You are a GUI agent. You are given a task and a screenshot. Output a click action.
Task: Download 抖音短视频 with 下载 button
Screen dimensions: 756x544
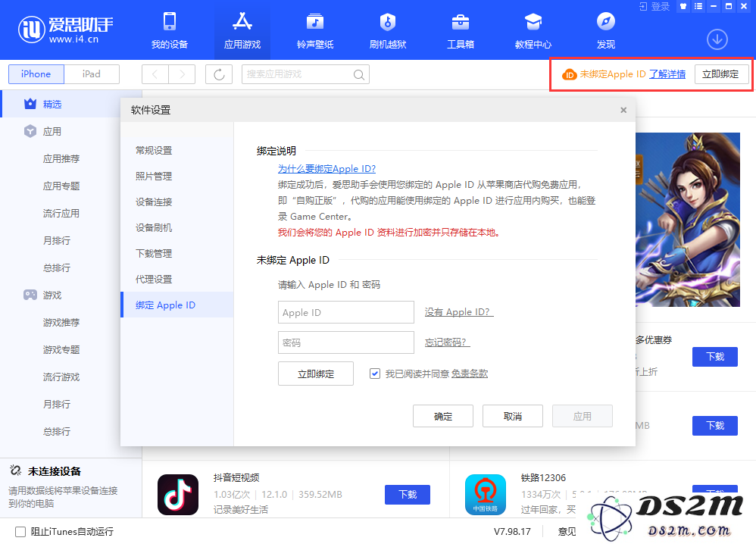(408, 494)
